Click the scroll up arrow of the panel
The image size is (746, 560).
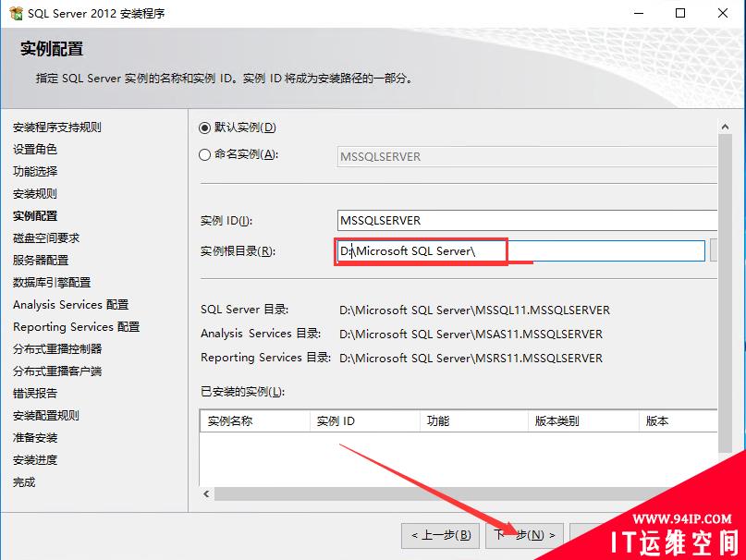click(725, 127)
